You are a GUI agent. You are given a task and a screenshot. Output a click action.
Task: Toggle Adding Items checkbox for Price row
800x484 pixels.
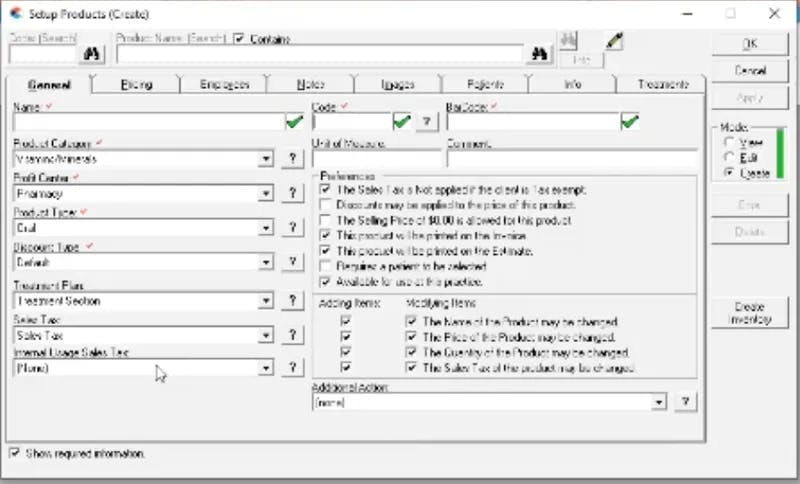(346, 337)
